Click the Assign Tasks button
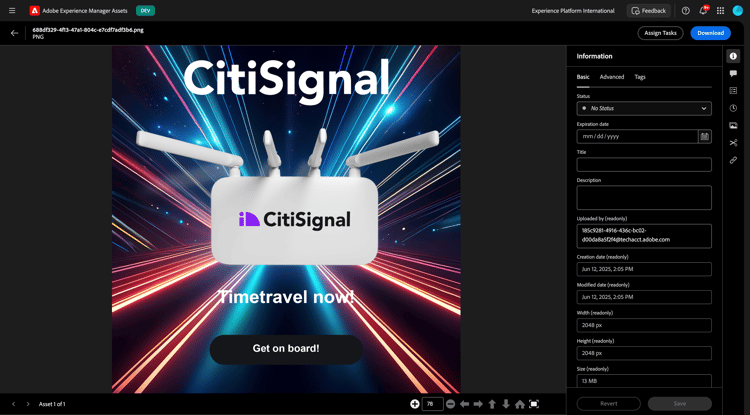The height and width of the screenshot is (415, 750). click(x=660, y=33)
